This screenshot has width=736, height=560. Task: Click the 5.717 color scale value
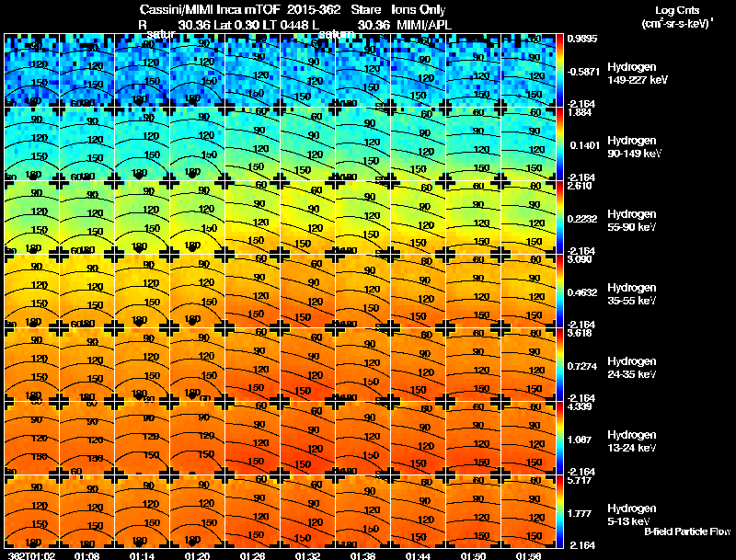580,480
